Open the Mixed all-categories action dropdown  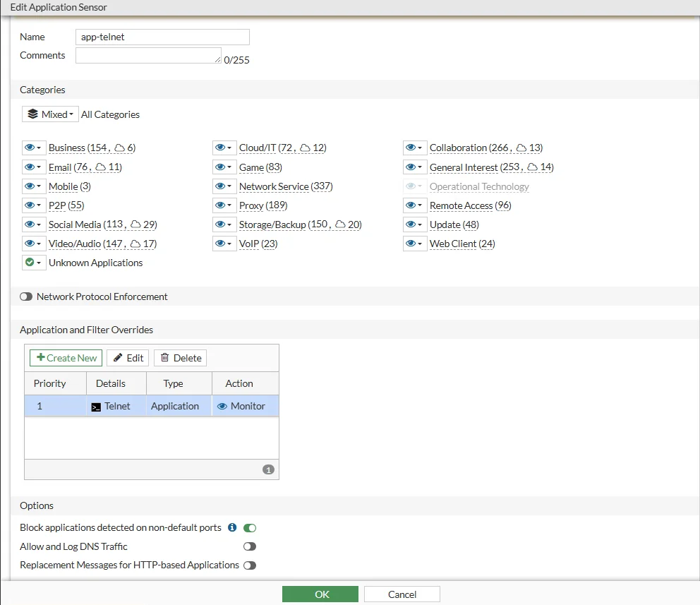click(50, 114)
